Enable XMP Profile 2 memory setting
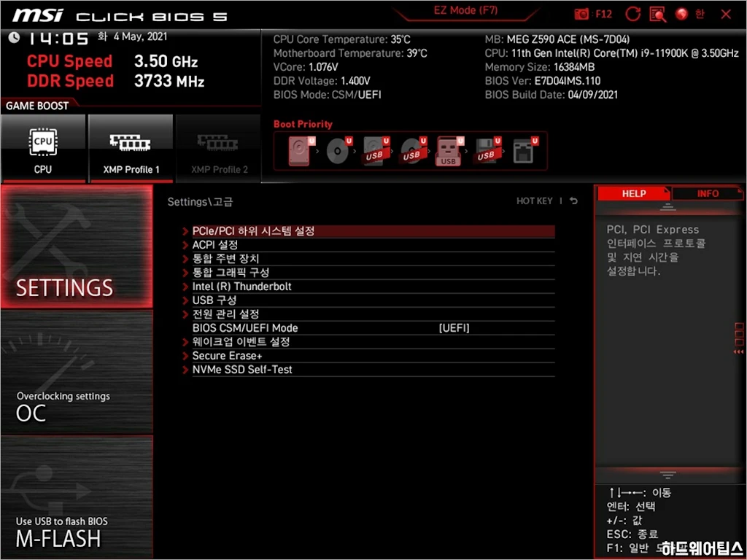 [219, 148]
